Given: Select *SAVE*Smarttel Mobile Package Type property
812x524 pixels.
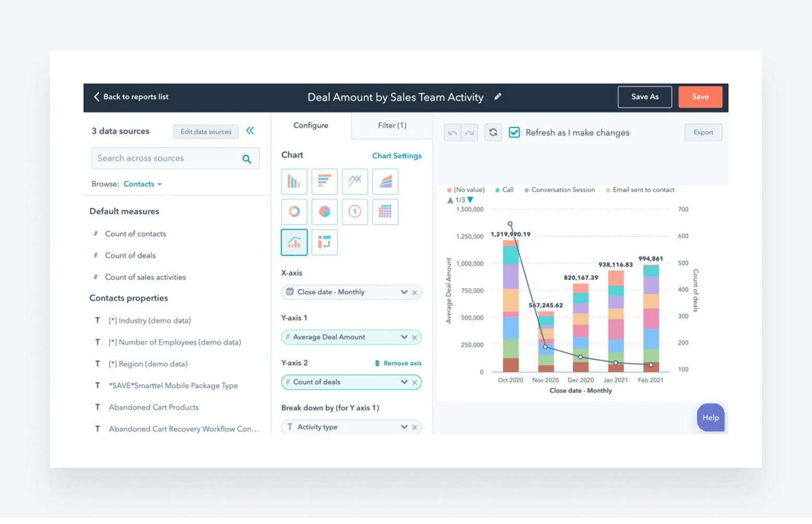Looking at the screenshot, I should [x=173, y=386].
